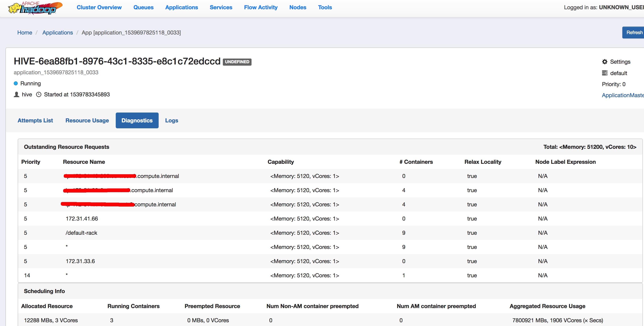Go to Flow Activity page
The image size is (644, 326).
pyautogui.click(x=261, y=7)
